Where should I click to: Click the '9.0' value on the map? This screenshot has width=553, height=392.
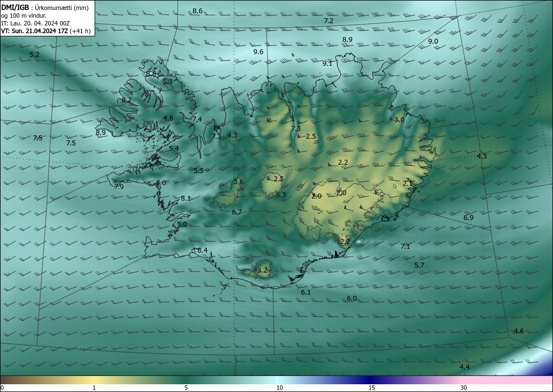pos(433,41)
